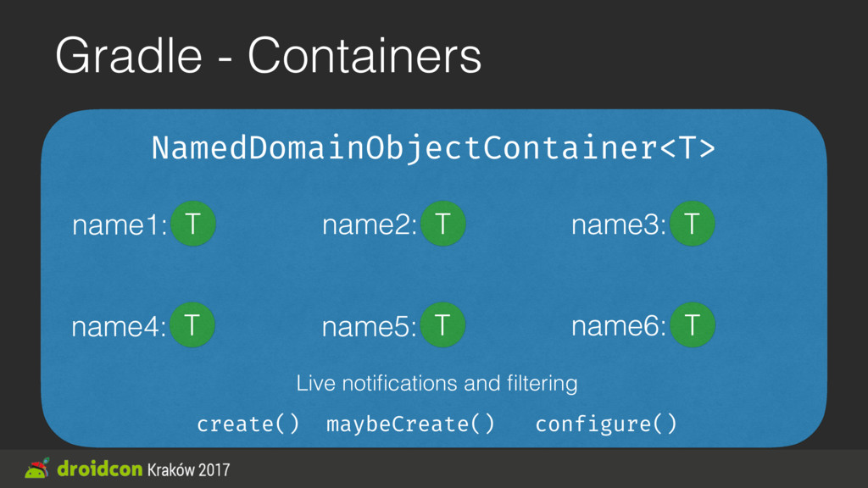This screenshot has height=488, width=868.
Task: Click the Gradle - Containers slide title
Action: tap(269, 55)
